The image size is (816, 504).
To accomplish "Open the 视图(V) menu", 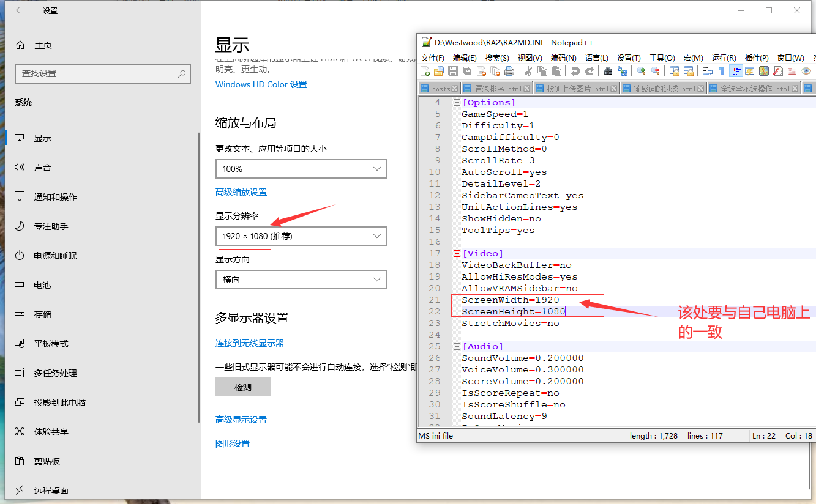I will point(530,57).
